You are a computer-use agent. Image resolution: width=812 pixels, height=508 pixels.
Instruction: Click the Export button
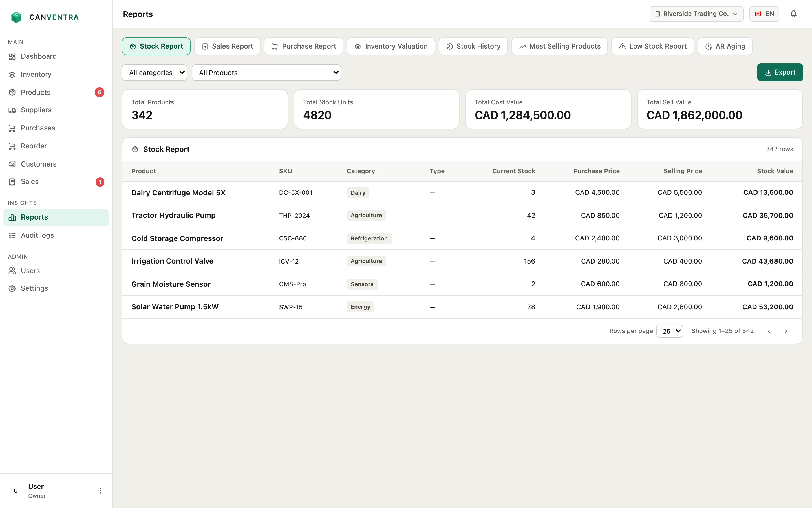780,72
